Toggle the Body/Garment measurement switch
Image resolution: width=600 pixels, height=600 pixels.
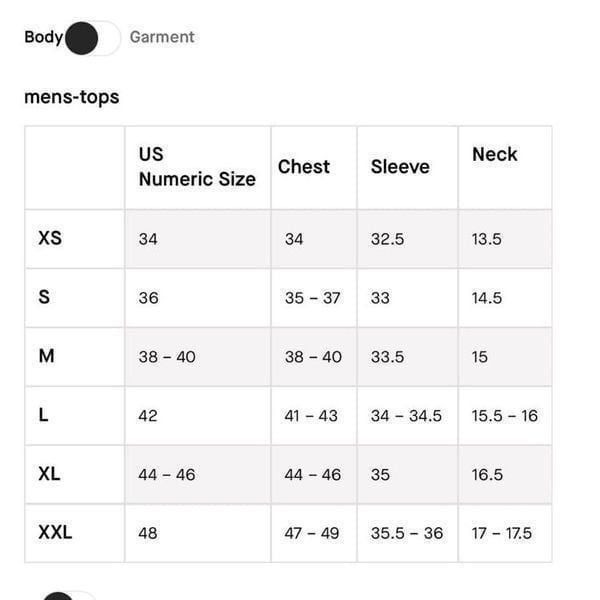coord(92,38)
